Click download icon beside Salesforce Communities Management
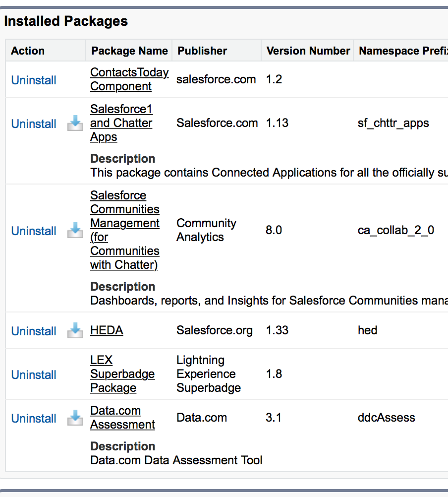The image size is (448, 497). [75, 231]
